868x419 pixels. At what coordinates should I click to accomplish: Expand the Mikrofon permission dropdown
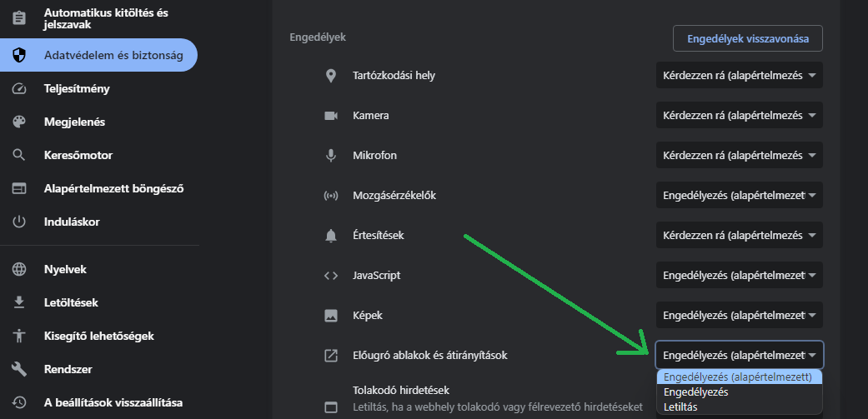[739, 156]
